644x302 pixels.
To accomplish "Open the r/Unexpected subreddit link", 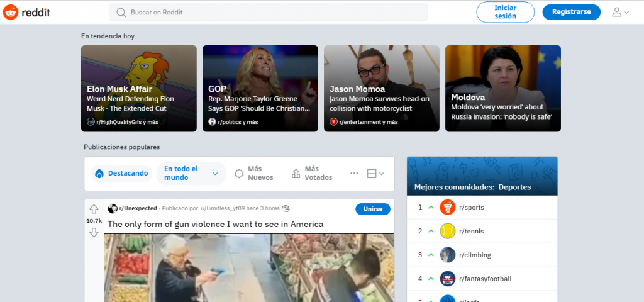I will click(138, 208).
